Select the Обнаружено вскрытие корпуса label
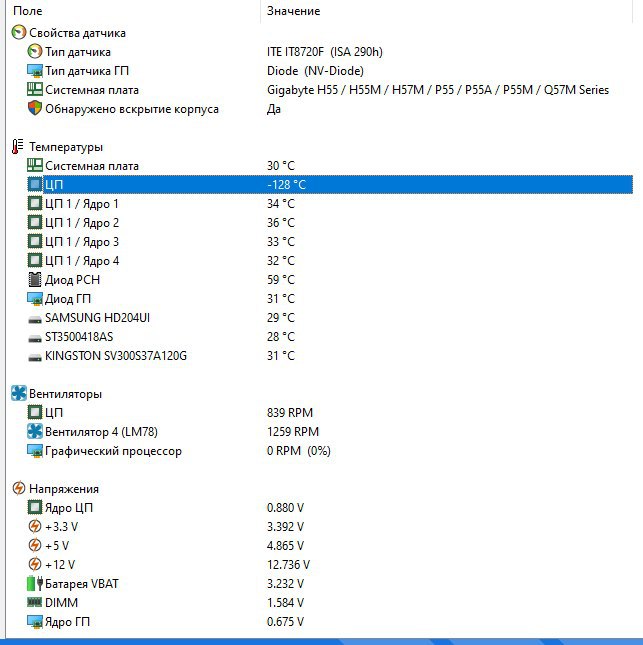 tap(132, 109)
